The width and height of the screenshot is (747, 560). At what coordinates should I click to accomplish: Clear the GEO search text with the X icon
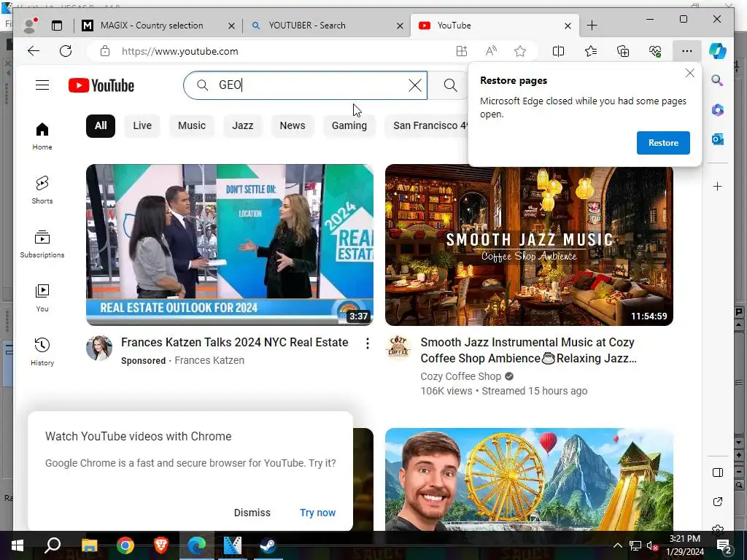click(x=415, y=85)
